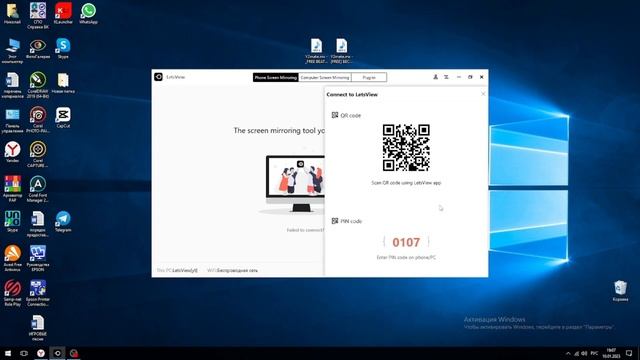Viewport: 640px width, 360px height.
Task: Select the Y2mate '[FREE]' audio file
Action: [342, 51]
